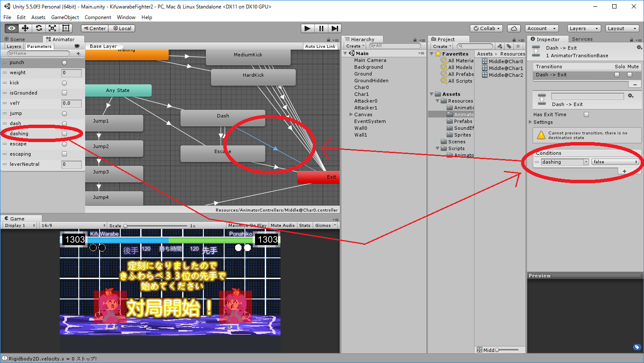This screenshot has height=363, width=644.
Task: Enable Solo for the Dash -> Exit transition
Action: (x=617, y=74)
